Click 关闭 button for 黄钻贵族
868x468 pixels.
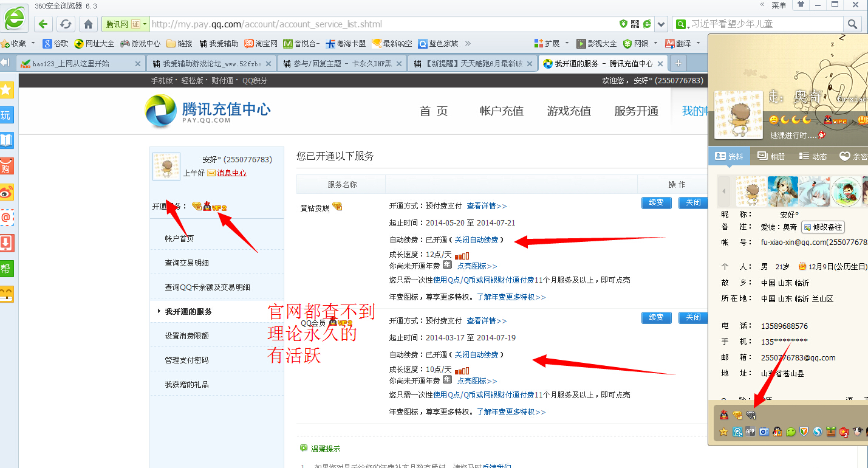coord(693,203)
